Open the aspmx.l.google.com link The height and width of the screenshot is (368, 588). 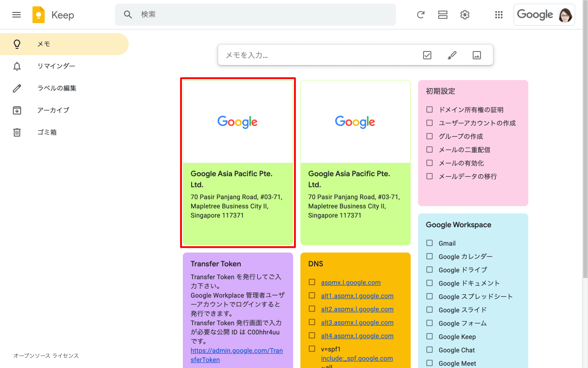click(x=351, y=282)
